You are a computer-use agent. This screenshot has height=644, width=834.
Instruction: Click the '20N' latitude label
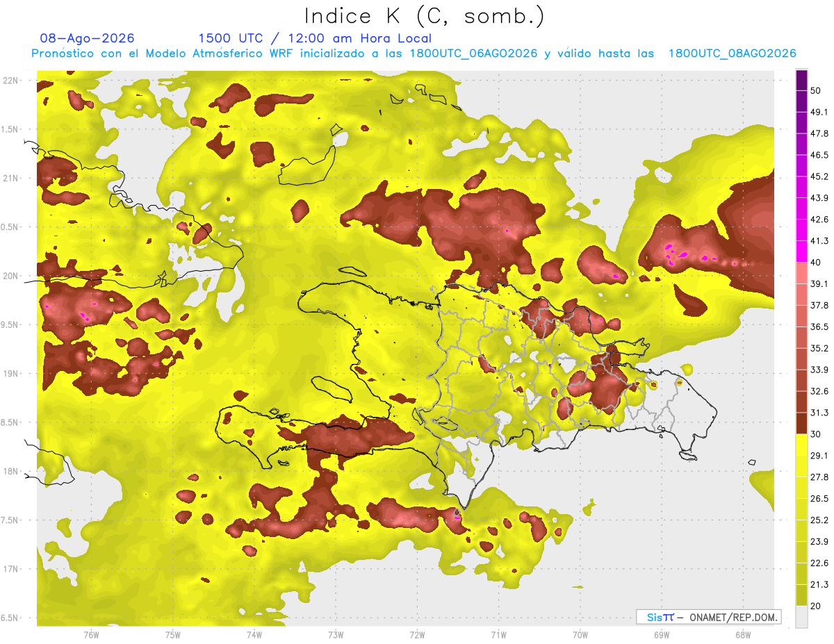[10, 276]
